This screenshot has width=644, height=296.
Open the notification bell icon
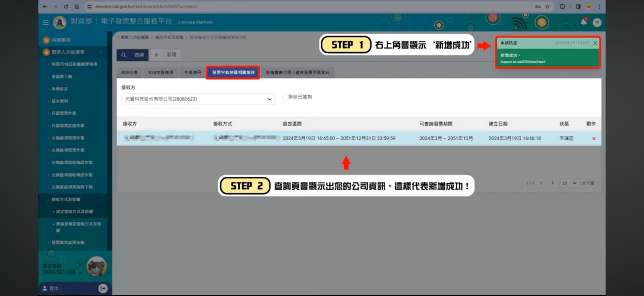click(584, 22)
